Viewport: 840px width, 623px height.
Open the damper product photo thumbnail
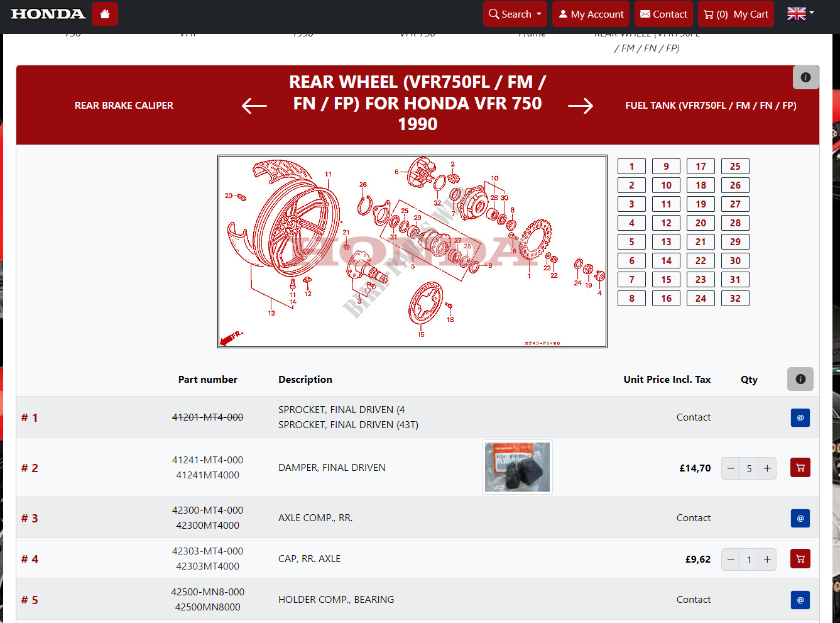pyautogui.click(x=517, y=467)
